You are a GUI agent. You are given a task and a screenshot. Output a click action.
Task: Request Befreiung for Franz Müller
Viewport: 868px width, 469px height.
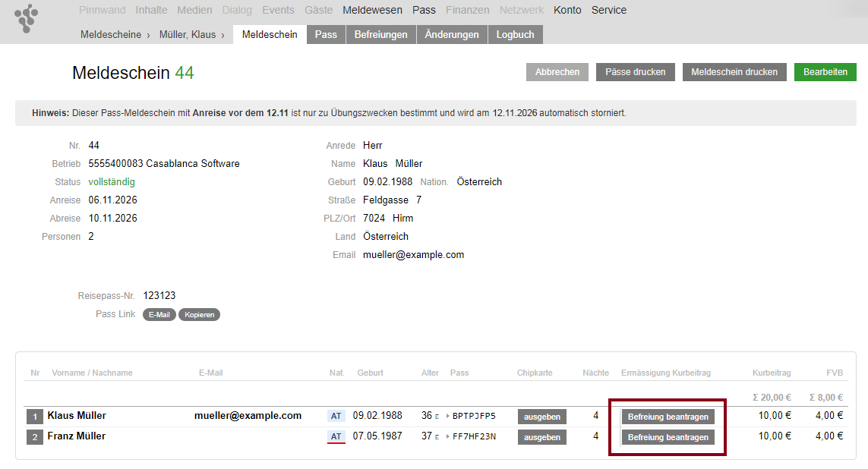(668, 437)
